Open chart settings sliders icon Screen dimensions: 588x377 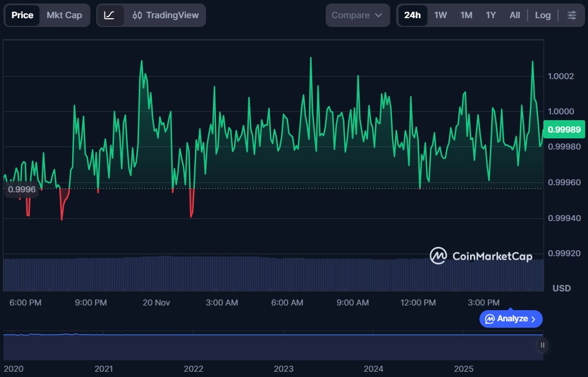point(572,15)
